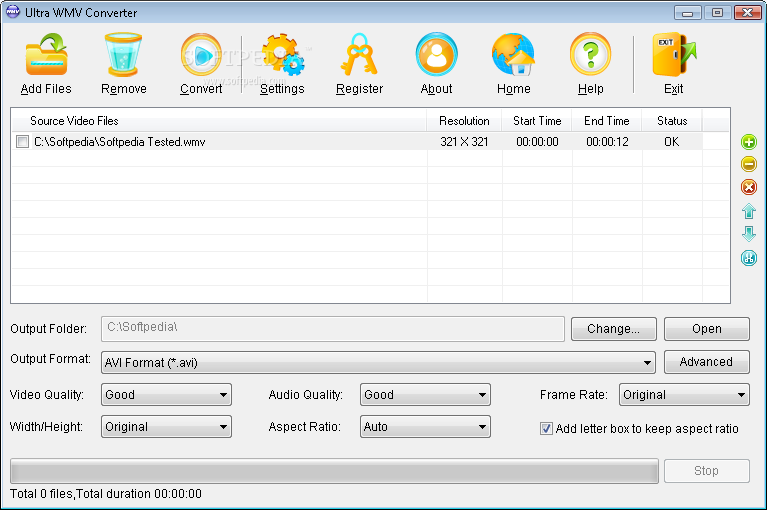Check the Softpedia Tested.wmv file checkbox
The height and width of the screenshot is (510, 767).
coord(22,142)
